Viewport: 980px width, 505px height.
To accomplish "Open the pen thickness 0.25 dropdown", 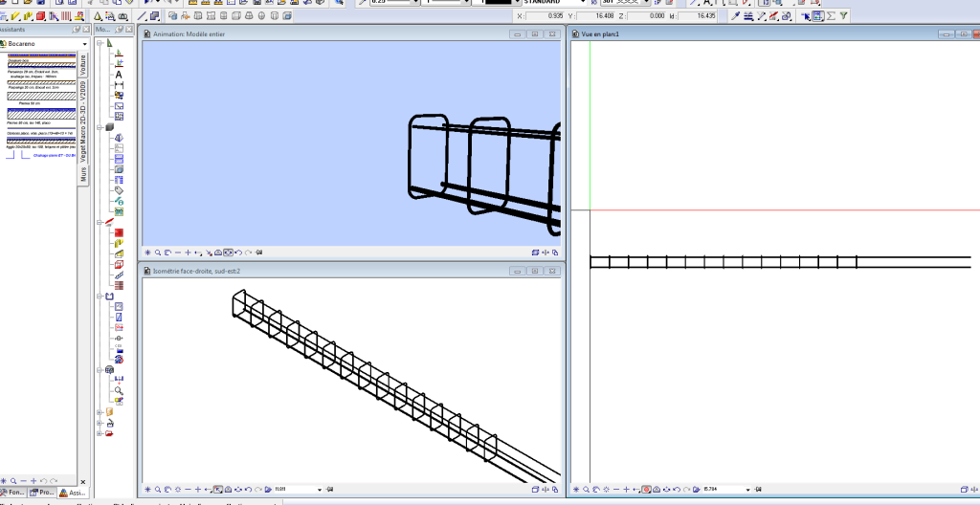I will pos(415,2).
